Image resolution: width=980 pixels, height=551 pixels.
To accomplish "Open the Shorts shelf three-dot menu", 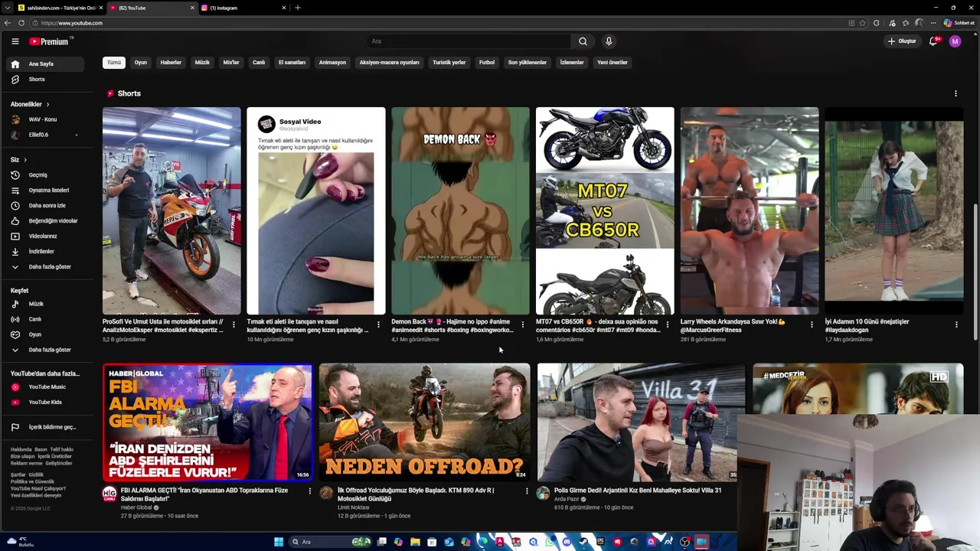I will click(x=955, y=93).
